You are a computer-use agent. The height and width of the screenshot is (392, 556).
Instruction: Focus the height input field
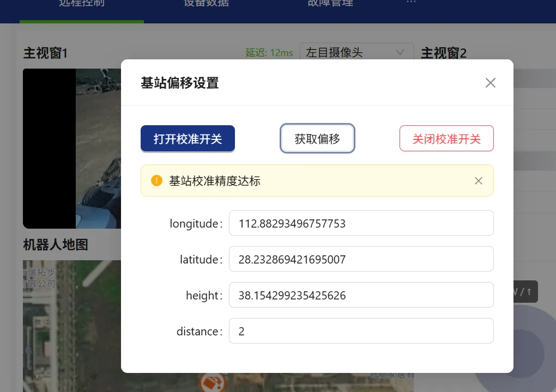click(x=361, y=295)
